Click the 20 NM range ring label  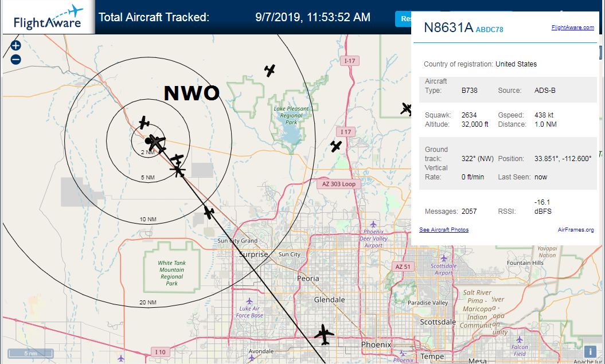[x=148, y=302]
